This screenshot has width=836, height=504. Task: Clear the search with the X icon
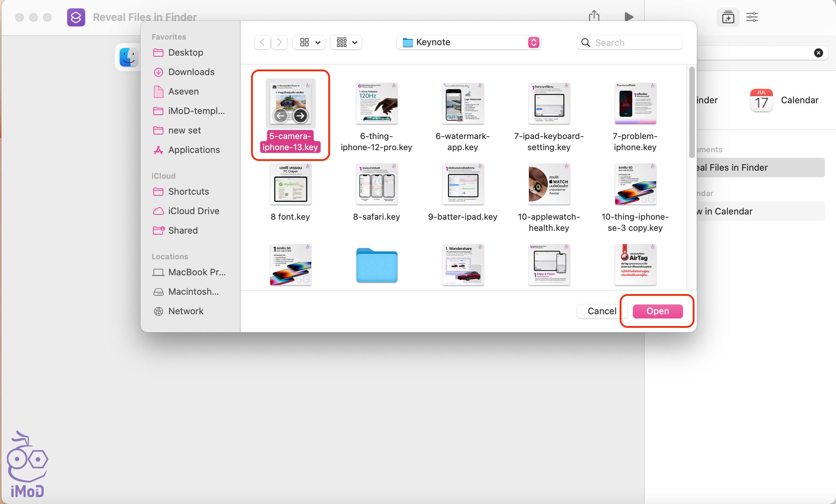[819, 53]
